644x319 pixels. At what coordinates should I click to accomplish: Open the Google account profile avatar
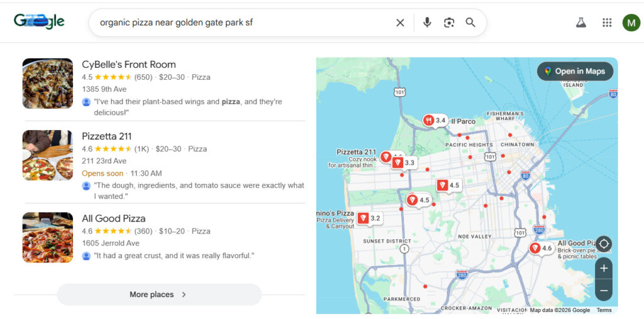tap(631, 23)
